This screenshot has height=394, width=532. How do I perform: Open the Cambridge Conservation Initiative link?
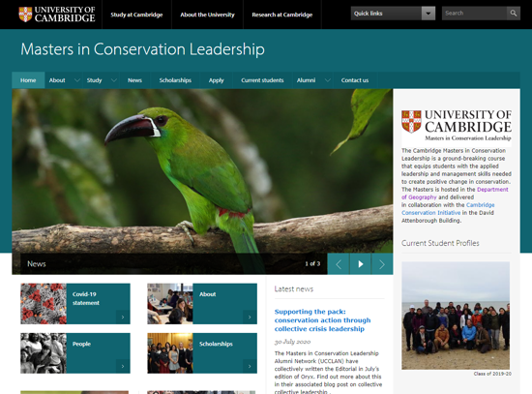[448, 209]
